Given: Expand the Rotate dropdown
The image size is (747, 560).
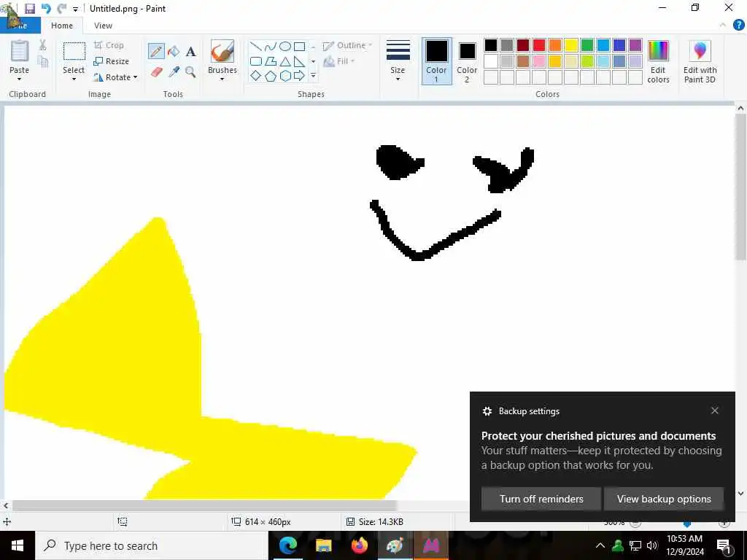Looking at the screenshot, I should [135, 77].
